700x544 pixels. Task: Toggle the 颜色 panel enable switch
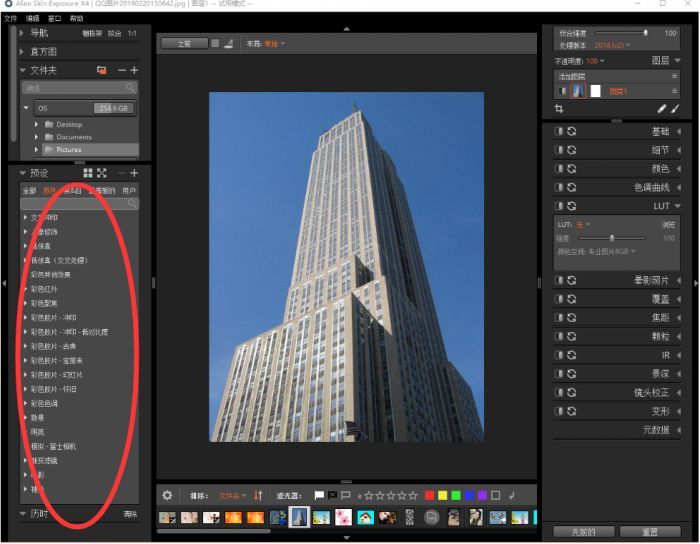tap(559, 168)
